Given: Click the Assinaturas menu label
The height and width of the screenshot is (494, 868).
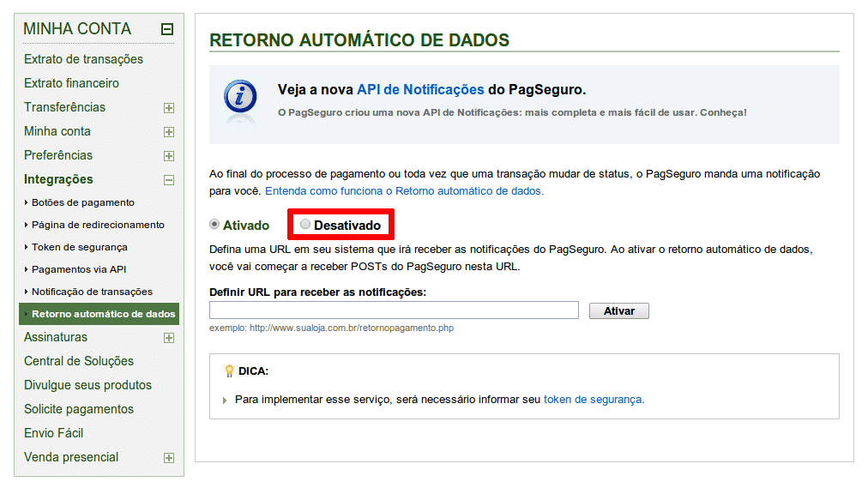Looking at the screenshot, I should click(x=56, y=337).
